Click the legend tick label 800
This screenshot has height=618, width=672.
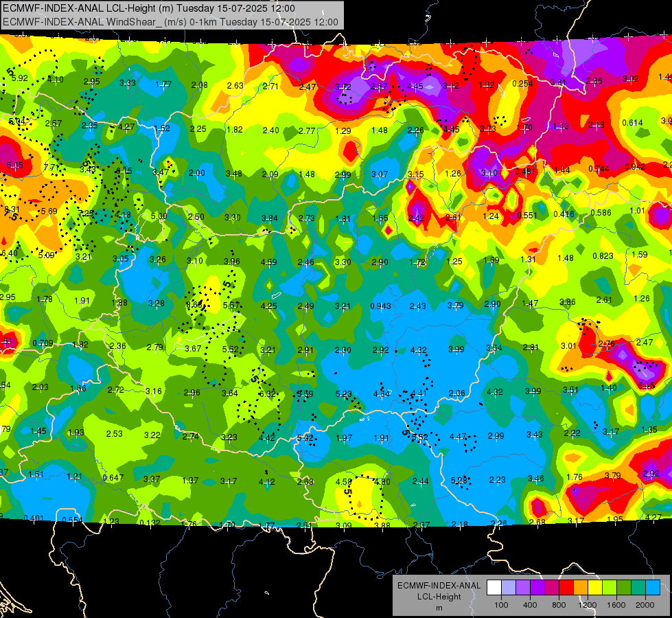[559, 605]
